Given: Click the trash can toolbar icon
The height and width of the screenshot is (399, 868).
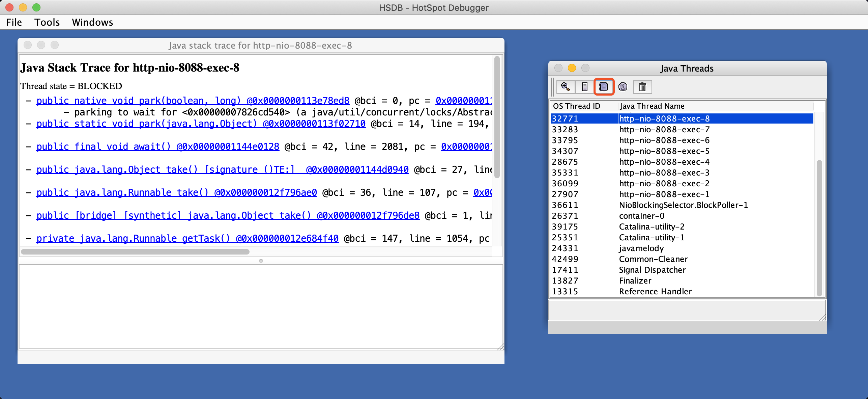Looking at the screenshot, I should click(x=642, y=87).
